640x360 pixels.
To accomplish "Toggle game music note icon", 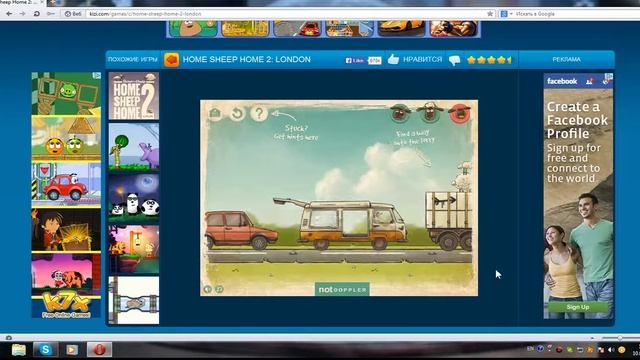I will pos(219,289).
